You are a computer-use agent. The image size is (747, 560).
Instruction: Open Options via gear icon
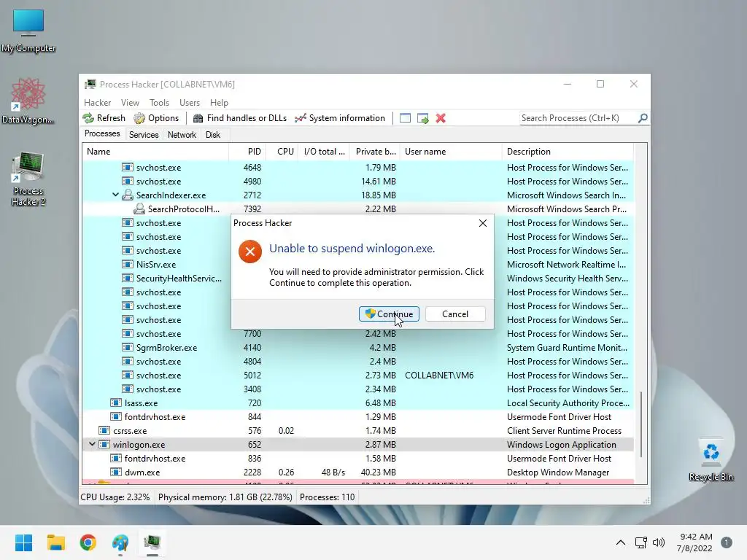tap(139, 118)
